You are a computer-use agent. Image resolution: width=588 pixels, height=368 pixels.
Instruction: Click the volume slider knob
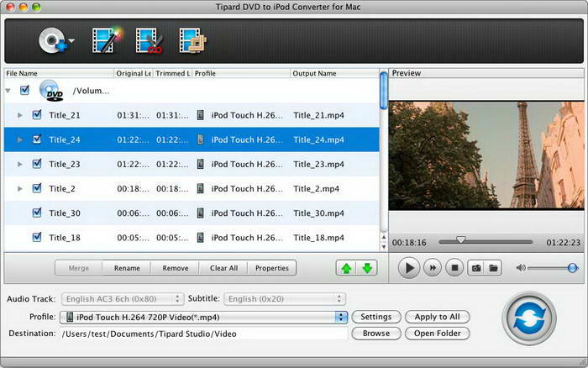tap(572, 268)
